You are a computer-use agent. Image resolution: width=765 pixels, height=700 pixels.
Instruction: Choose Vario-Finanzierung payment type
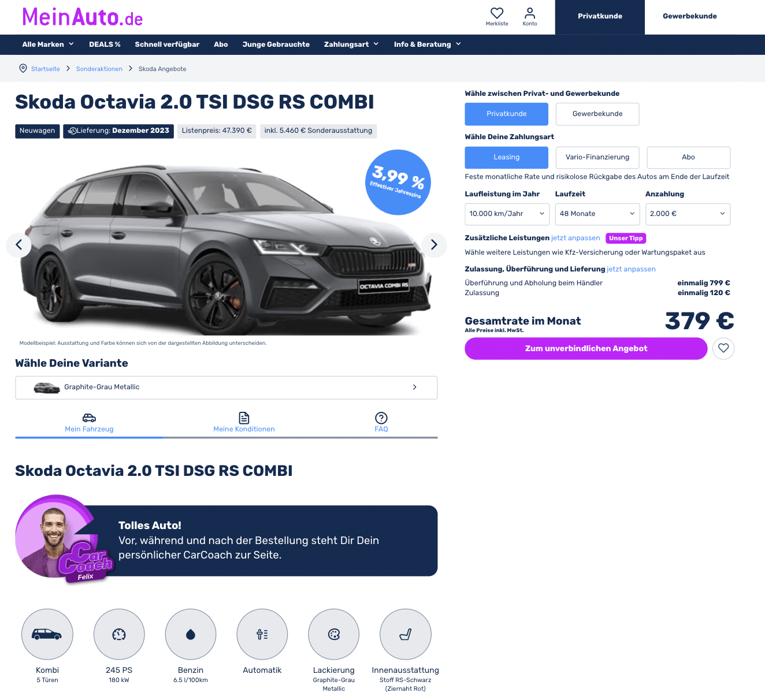tap(597, 157)
